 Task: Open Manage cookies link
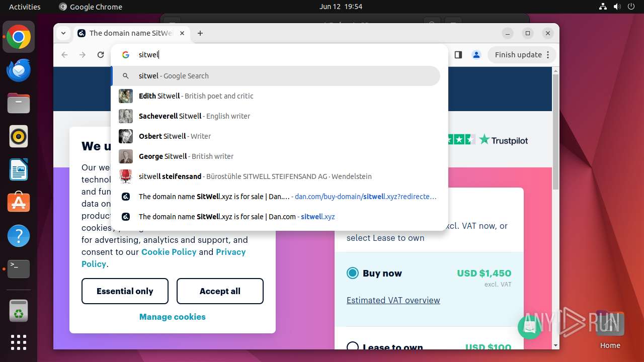click(173, 317)
